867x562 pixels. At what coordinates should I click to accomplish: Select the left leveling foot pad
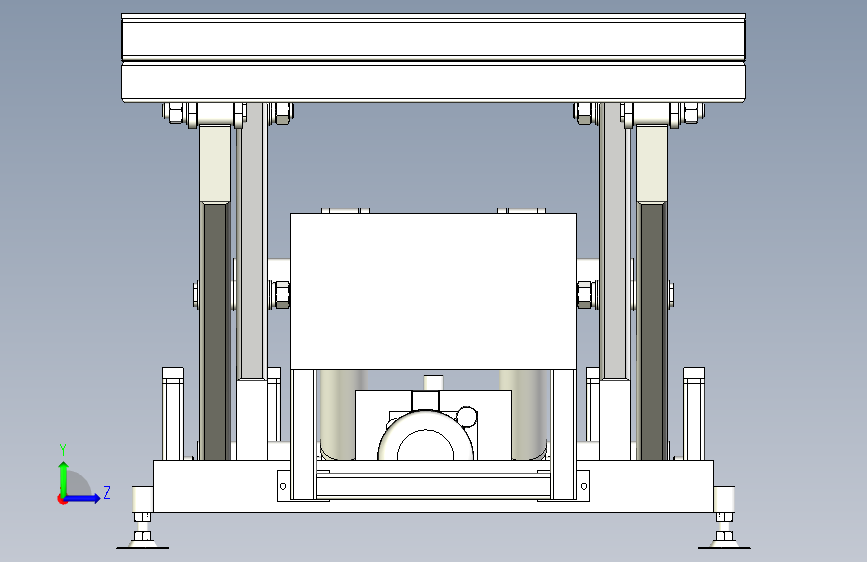point(143,545)
